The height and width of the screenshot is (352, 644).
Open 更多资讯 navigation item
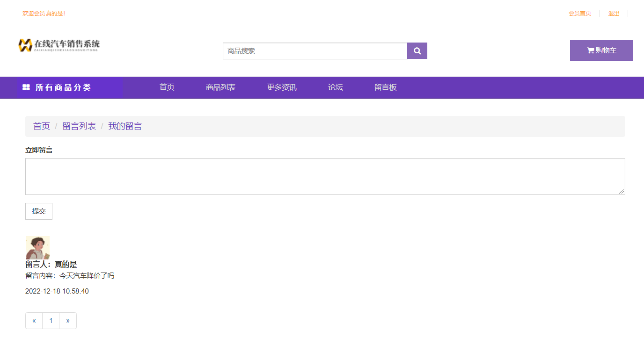[282, 87]
